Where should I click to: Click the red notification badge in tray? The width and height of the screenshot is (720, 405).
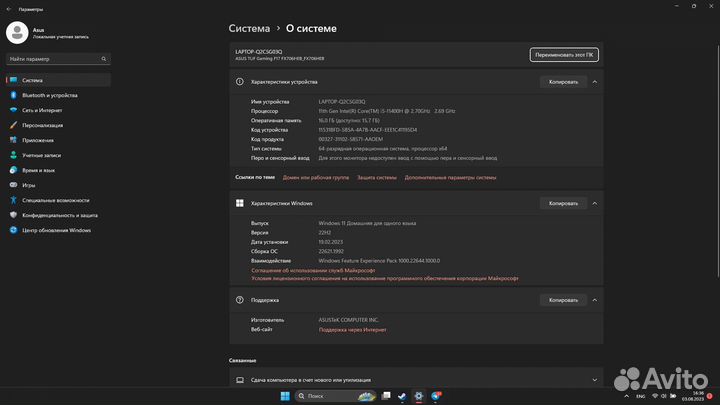[x=710, y=396]
